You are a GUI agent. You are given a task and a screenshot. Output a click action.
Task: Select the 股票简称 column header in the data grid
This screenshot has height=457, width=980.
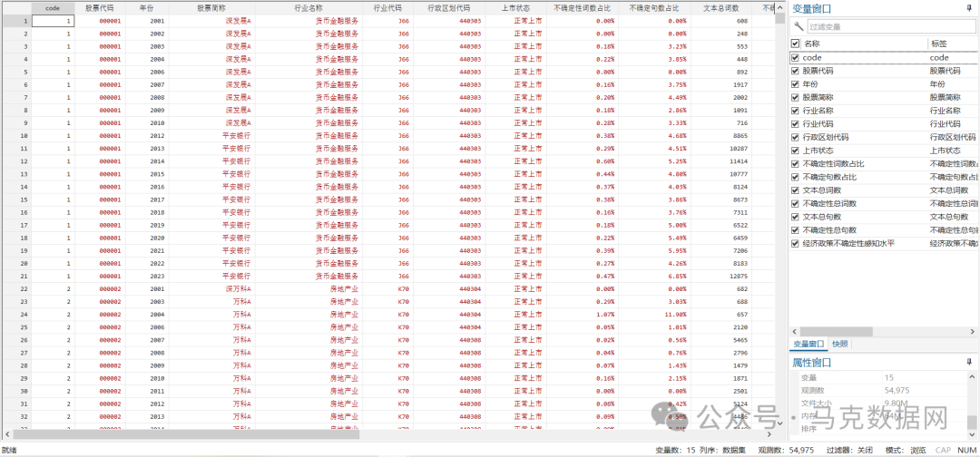pyautogui.click(x=211, y=8)
